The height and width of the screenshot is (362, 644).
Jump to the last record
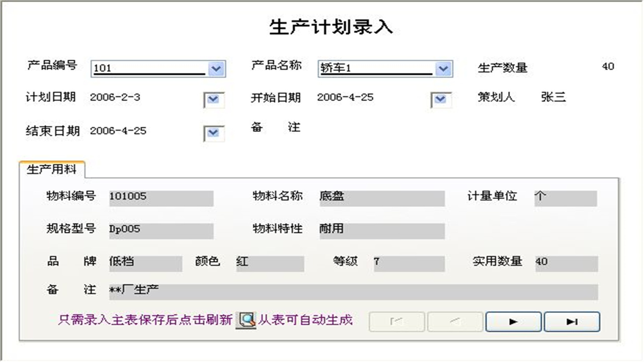coord(572,322)
